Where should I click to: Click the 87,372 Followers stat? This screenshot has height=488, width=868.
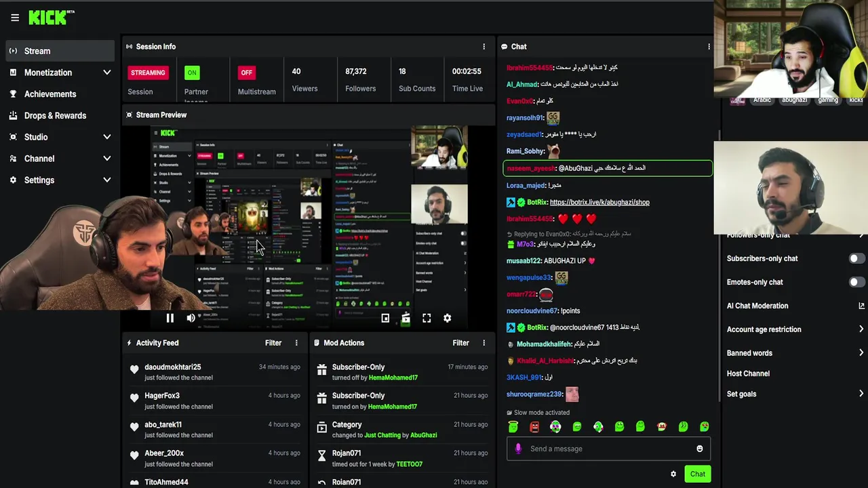[360, 80]
